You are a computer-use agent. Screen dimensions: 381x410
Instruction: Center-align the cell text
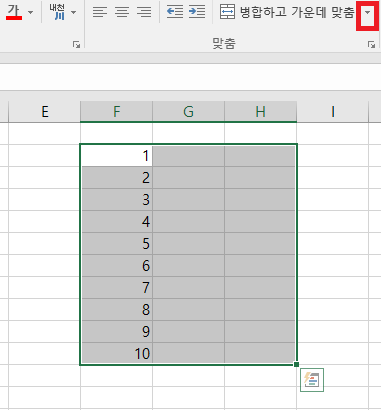pos(122,12)
